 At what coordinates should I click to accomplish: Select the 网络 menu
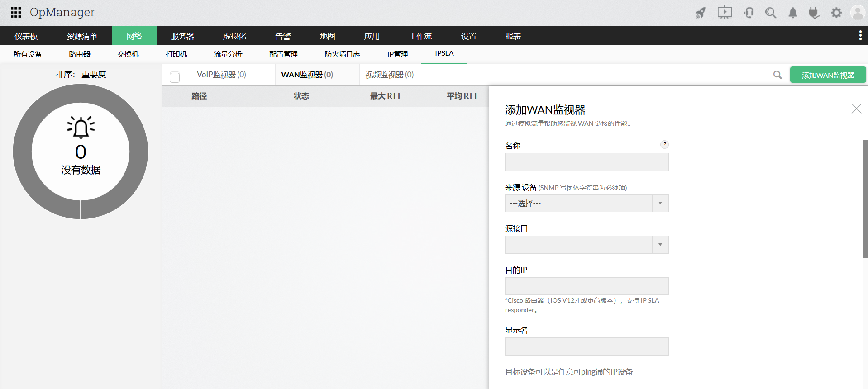coord(134,36)
